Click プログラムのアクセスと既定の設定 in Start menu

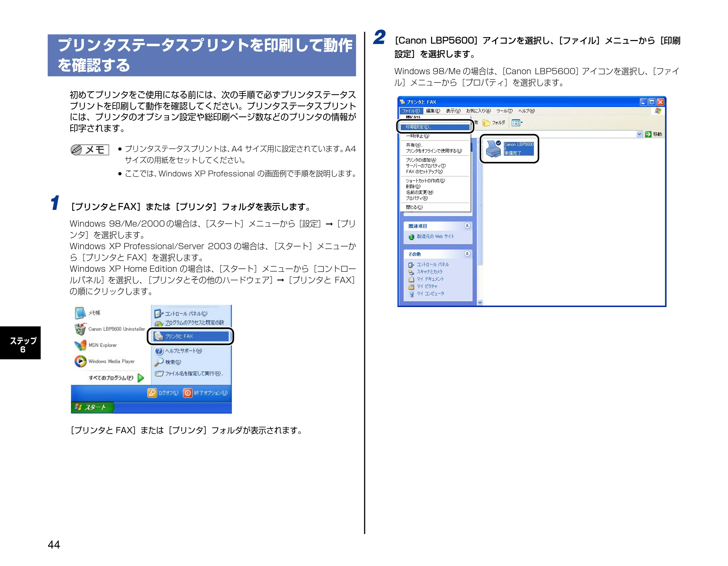coord(194,323)
